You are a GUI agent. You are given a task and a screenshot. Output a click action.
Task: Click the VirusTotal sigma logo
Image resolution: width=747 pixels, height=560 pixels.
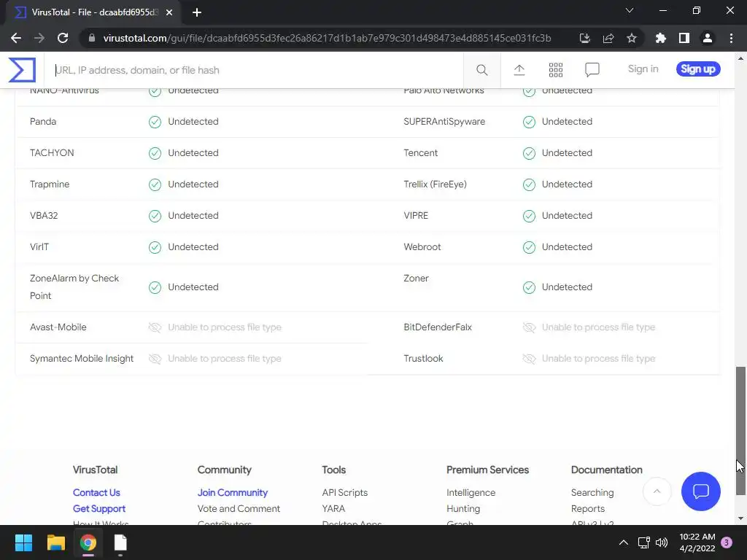click(22, 70)
